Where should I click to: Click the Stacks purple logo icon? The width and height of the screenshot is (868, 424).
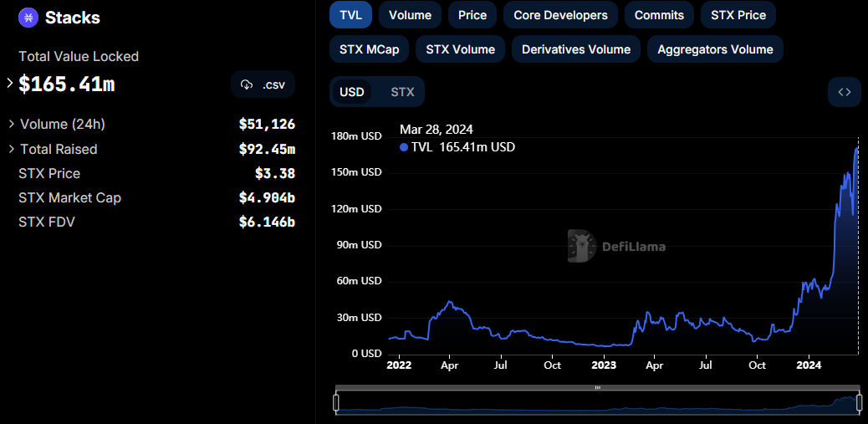tap(28, 18)
